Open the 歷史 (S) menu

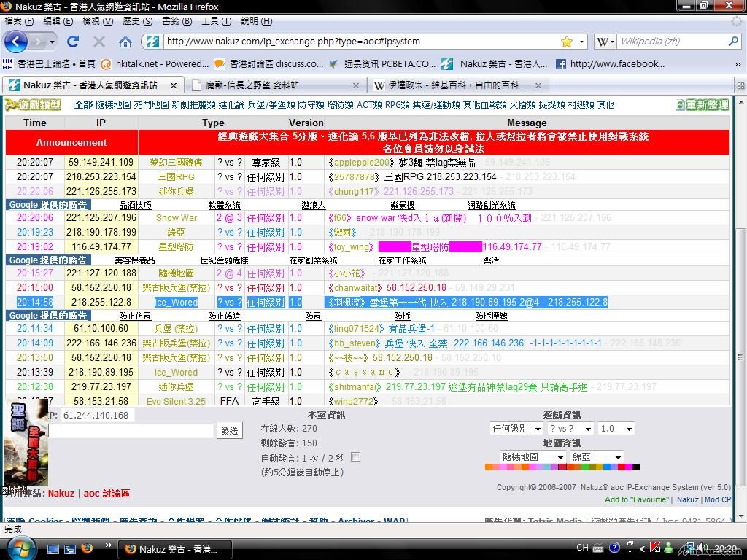tap(137, 21)
